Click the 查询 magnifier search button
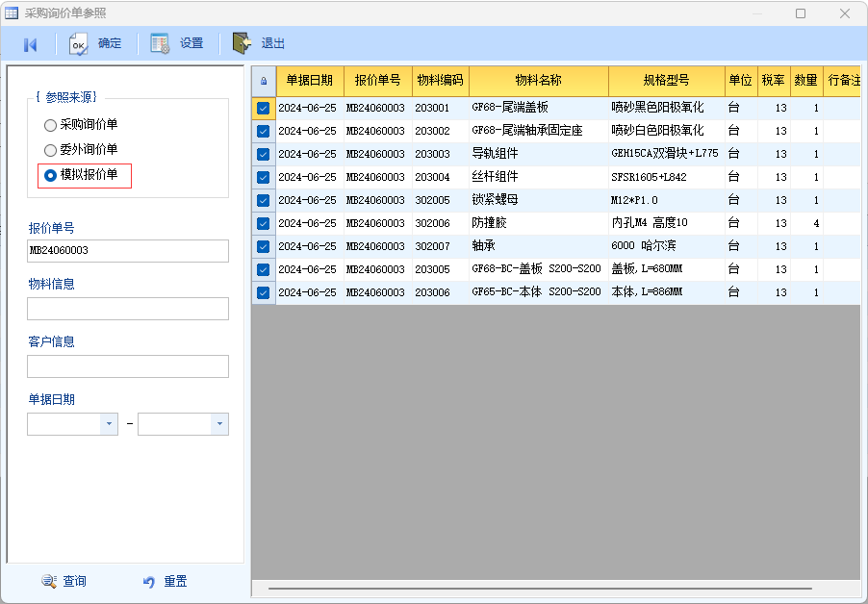Screen dimensions: 868x604 pos(64,581)
